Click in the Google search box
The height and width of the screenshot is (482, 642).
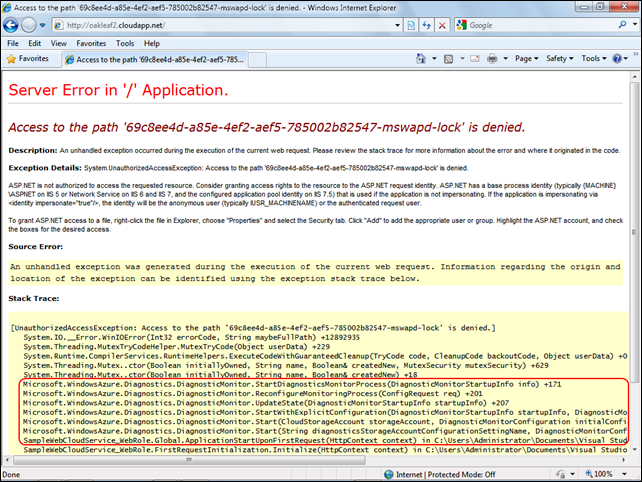(x=530, y=23)
